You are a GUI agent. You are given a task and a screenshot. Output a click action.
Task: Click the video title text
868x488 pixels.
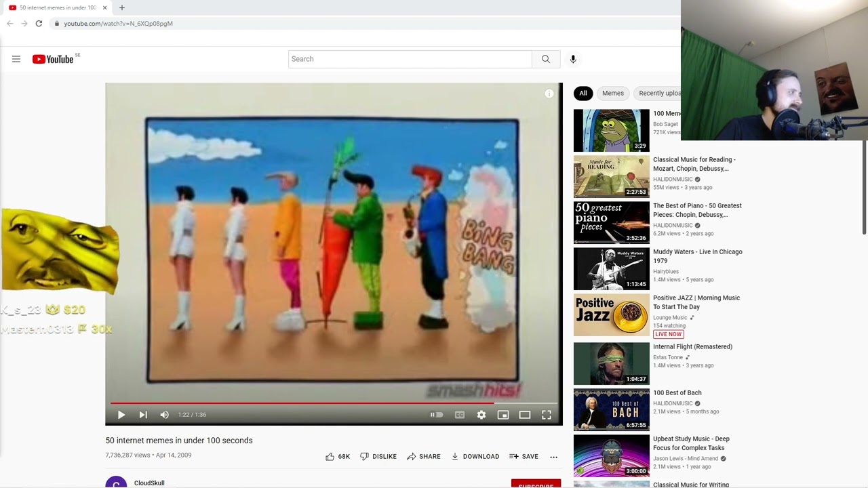179,441
